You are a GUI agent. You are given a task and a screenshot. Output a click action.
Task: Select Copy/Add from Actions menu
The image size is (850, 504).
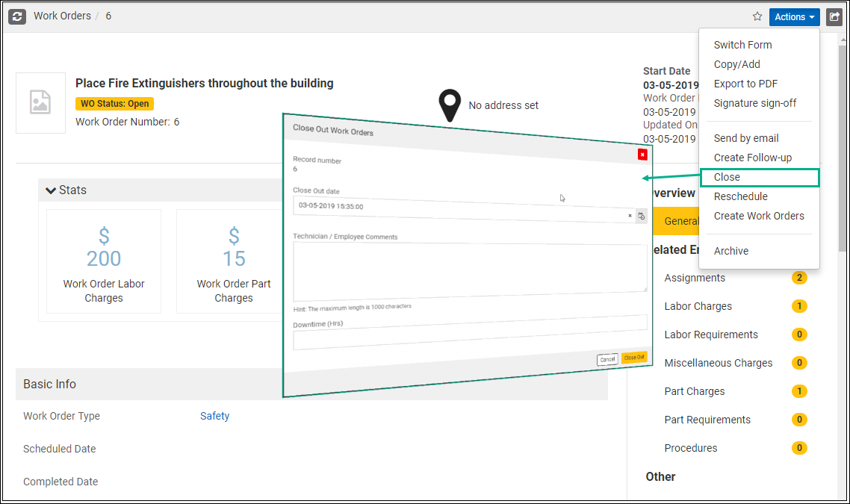[x=736, y=64]
